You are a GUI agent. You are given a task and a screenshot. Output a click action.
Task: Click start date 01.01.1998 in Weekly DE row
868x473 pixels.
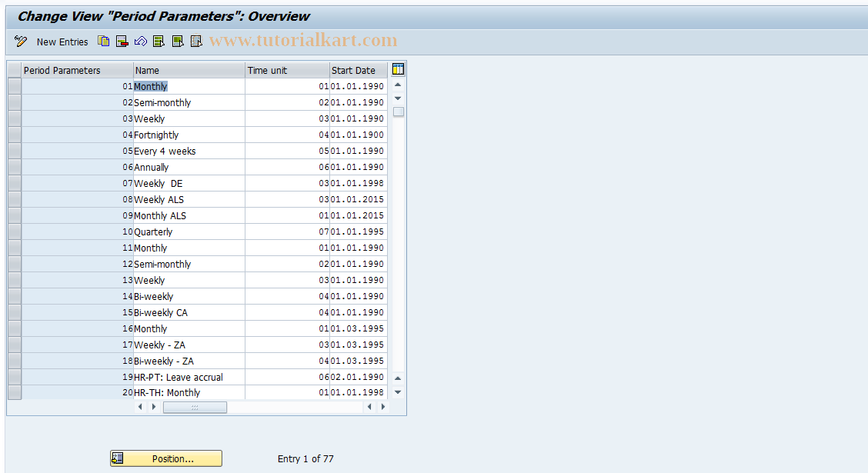358,183
